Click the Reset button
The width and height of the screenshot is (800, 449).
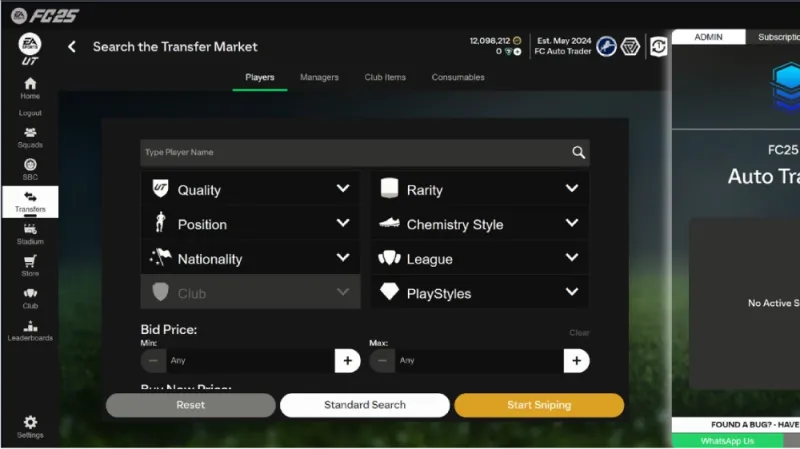point(190,405)
